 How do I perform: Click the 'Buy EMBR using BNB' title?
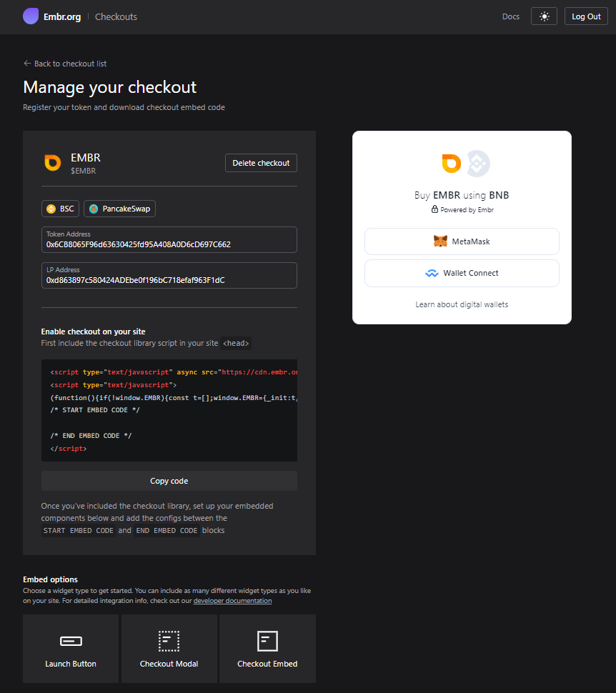(x=462, y=195)
